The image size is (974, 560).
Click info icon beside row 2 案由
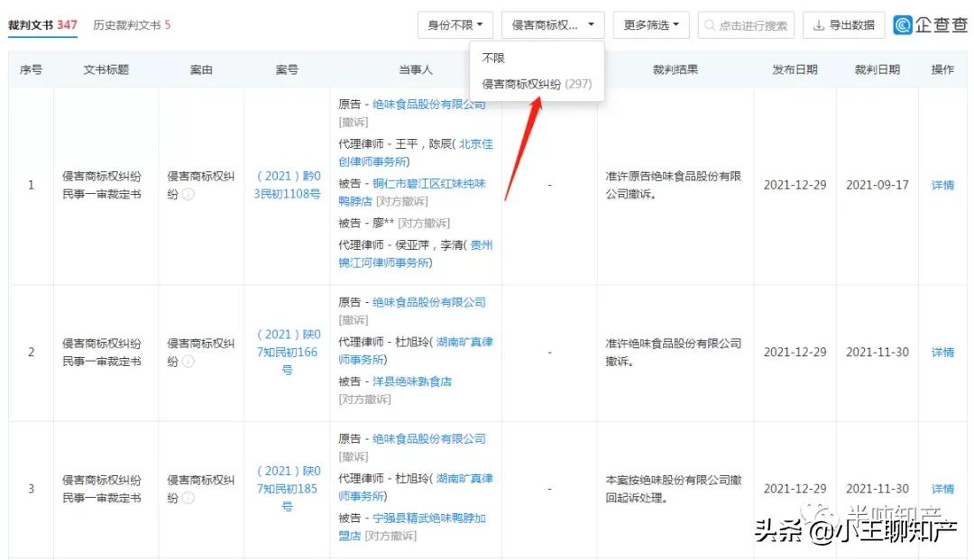(x=188, y=362)
